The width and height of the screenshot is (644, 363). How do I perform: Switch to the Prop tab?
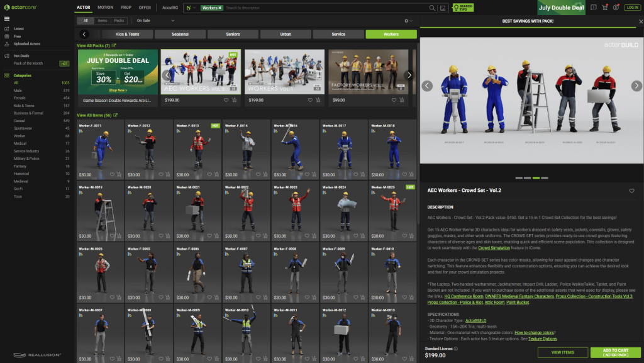click(126, 8)
